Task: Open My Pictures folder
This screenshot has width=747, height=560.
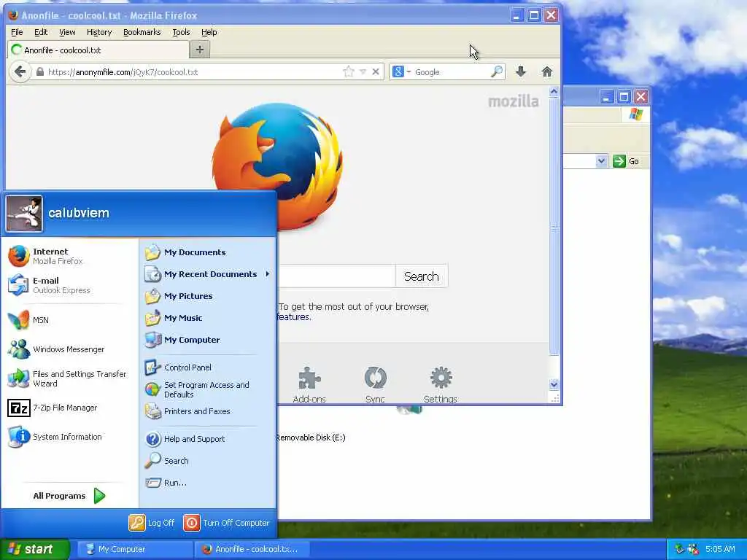Action: point(208,296)
